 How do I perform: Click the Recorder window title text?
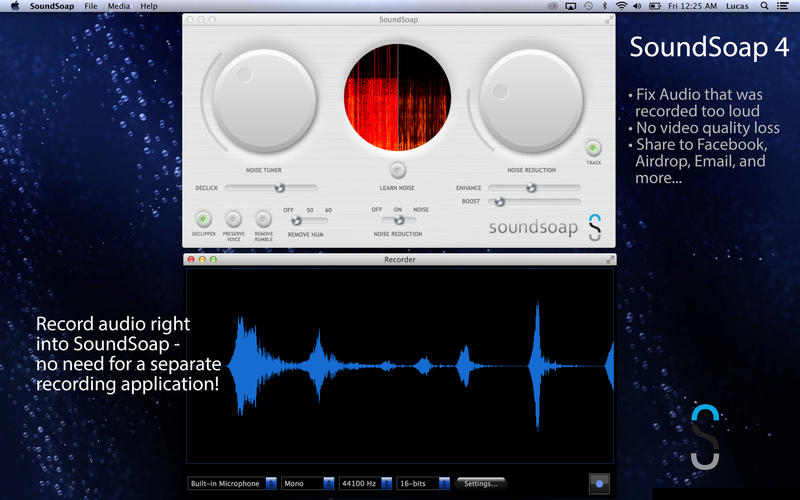point(399,260)
